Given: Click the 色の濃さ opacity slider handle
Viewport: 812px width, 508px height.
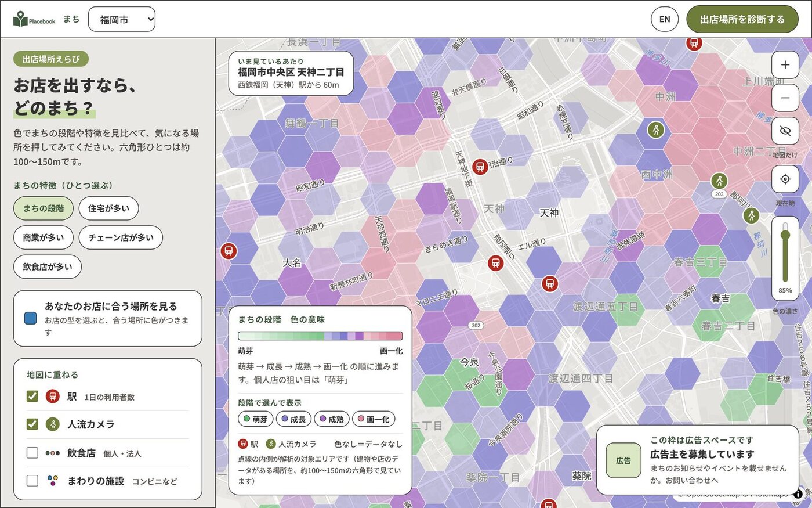Looking at the screenshot, I should coord(785,235).
